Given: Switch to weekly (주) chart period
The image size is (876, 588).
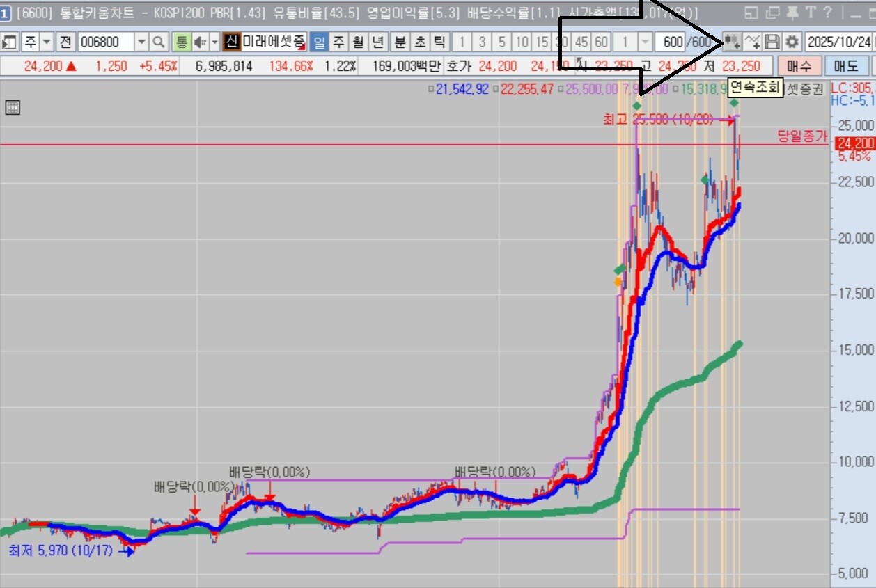Looking at the screenshot, I should pos(338,42).
